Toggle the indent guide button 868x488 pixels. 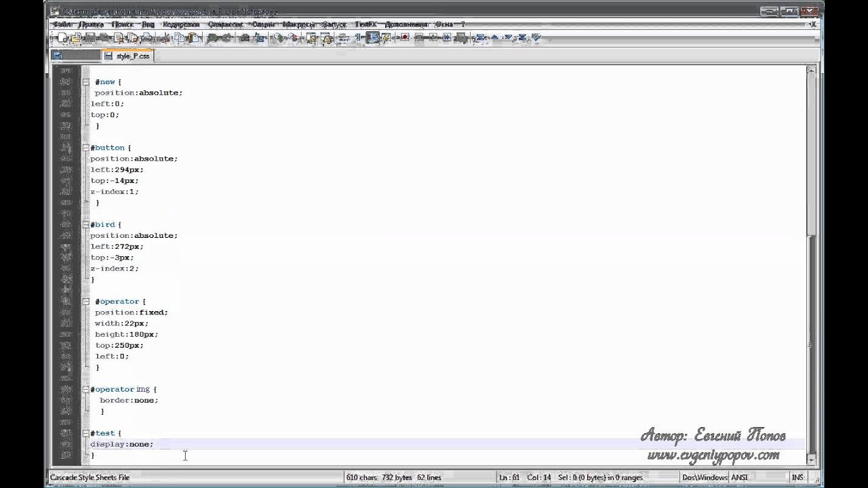click(x=372, y=38)
